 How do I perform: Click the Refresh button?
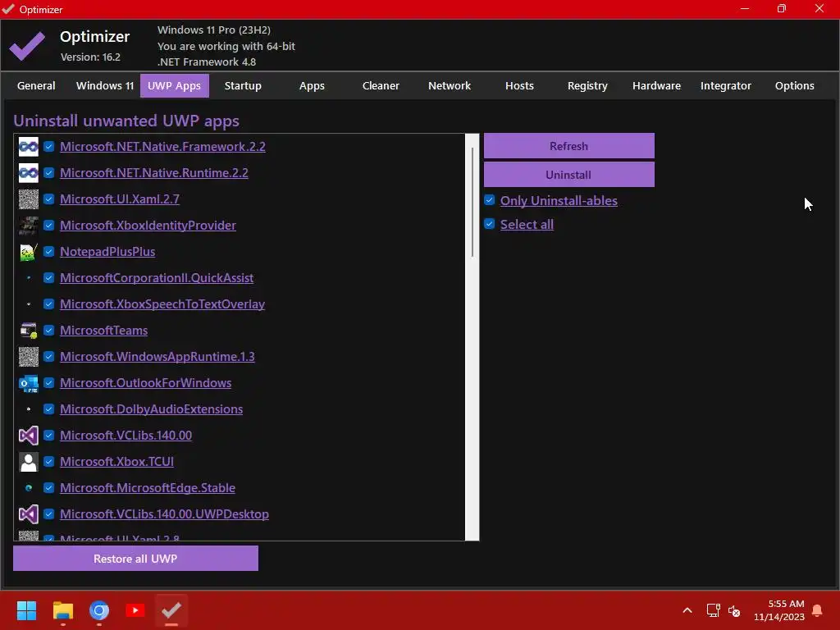pos(569,146)
